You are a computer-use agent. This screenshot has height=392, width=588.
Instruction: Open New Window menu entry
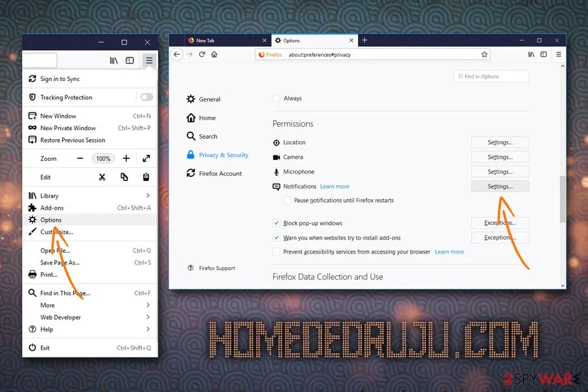tap(90, 116)
